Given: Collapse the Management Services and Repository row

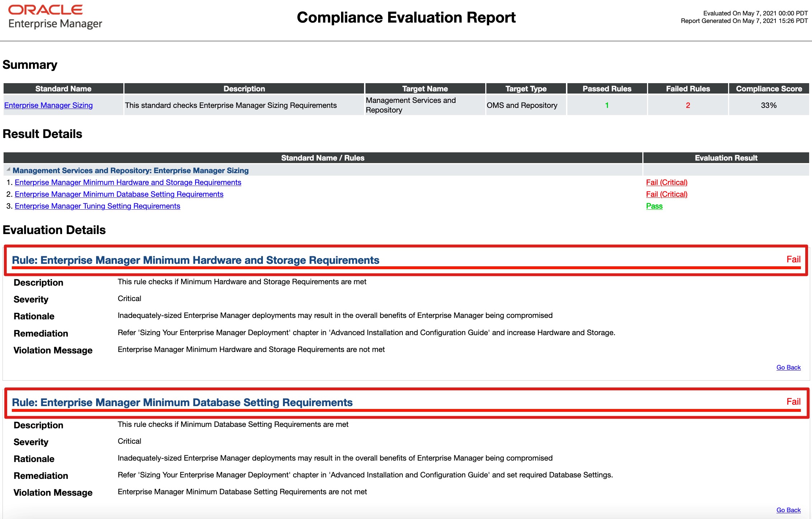Looking at the screenshot, I should click(8, 170).
